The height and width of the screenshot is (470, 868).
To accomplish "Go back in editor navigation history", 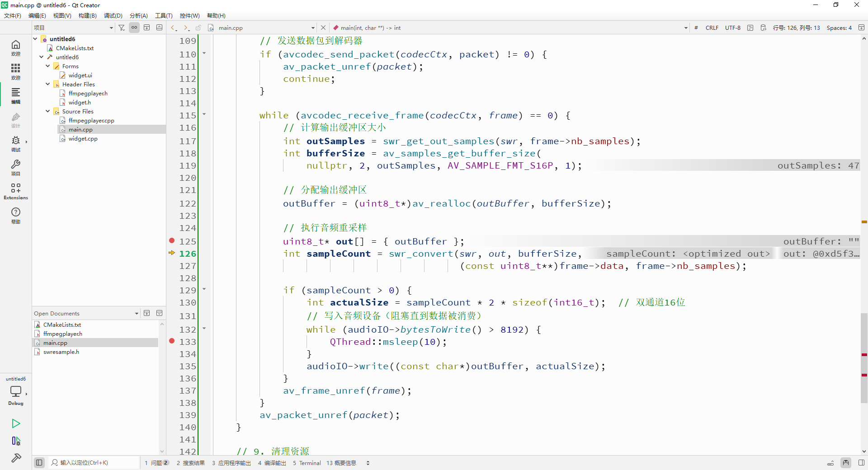I will pyautogui.click(x=174, y=28).
